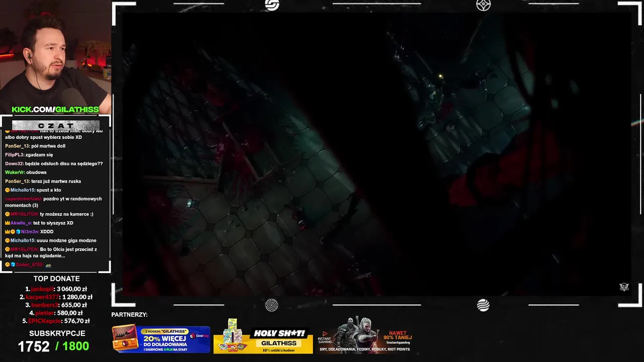Screen dimensions: 644x362
Task: Click Ni3m3n's username in chat
Action: 29,232
